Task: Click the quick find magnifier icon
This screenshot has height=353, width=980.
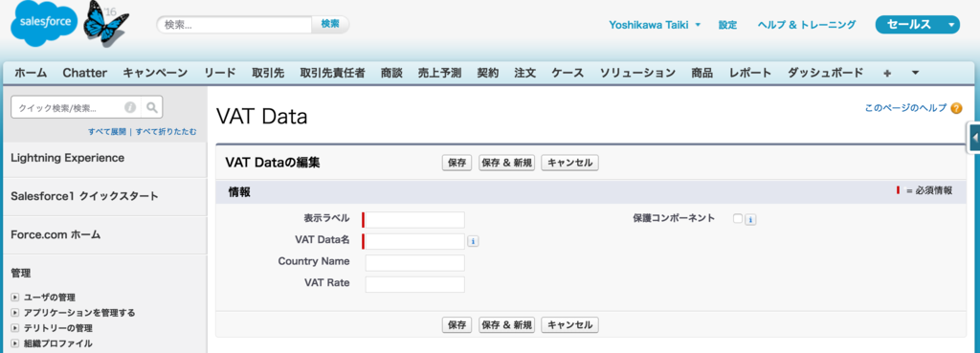Action: [151, 107]
